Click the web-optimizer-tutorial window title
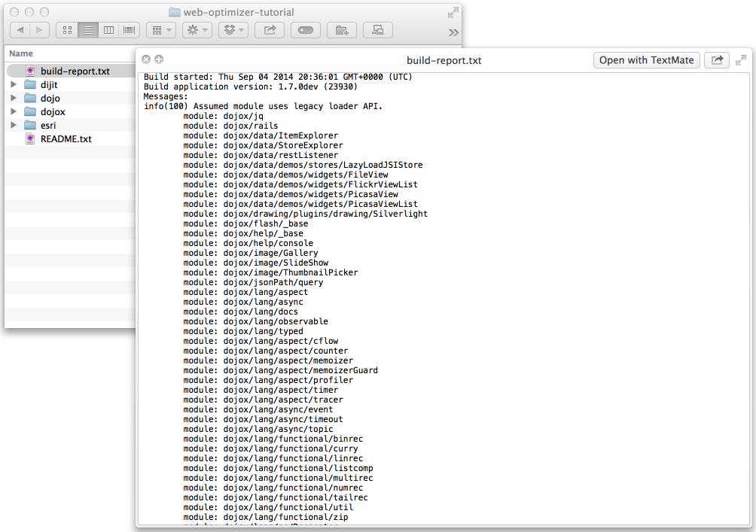The width and height of the screenshot is (756, 532). point(239,12)
